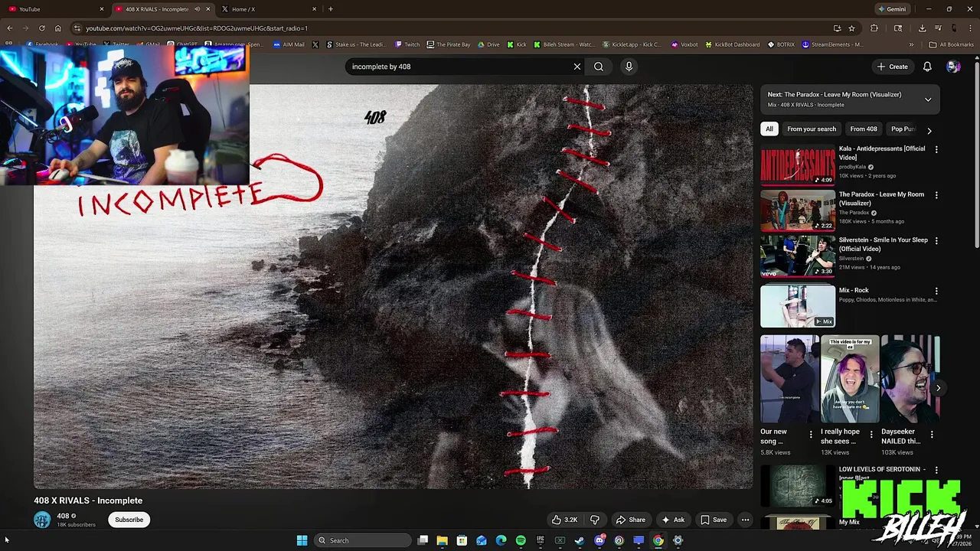
Task: Open a new Chrome tab
Action: click(x=330, y=9)
